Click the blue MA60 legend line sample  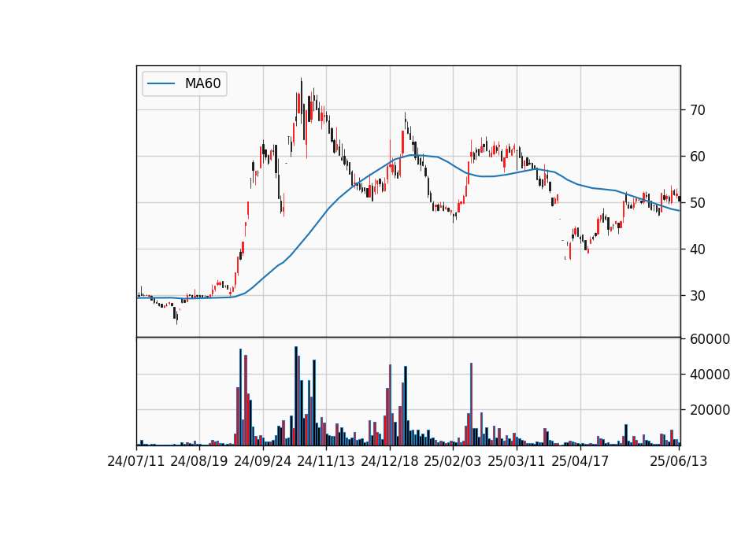161,84
